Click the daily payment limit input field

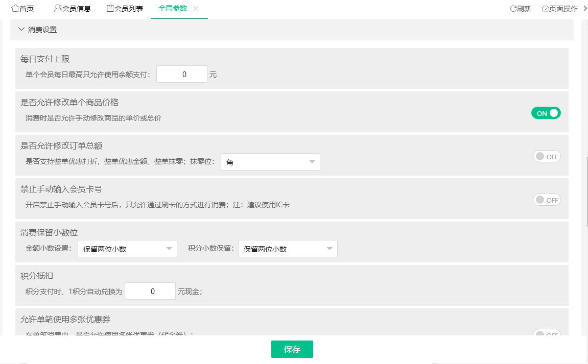pos(181,74)
